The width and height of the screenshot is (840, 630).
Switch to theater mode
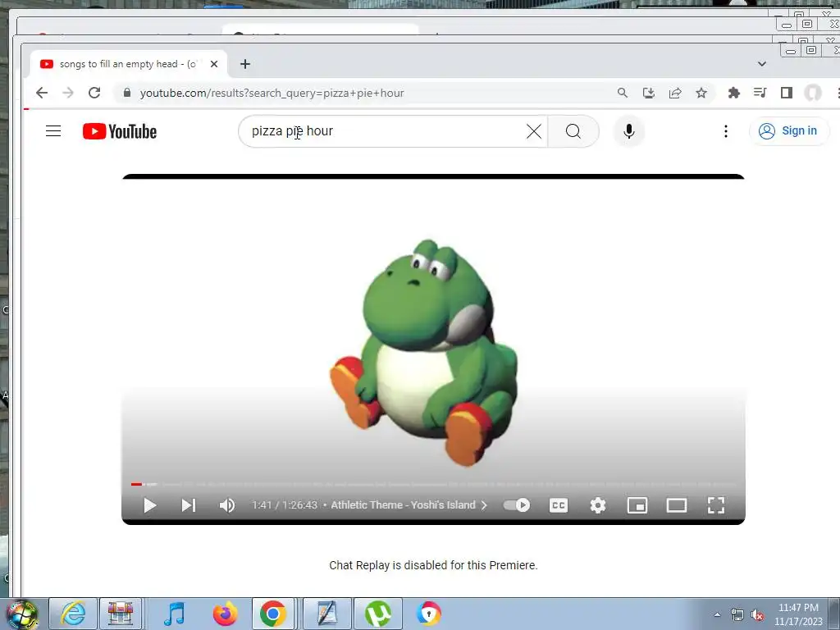677,505
